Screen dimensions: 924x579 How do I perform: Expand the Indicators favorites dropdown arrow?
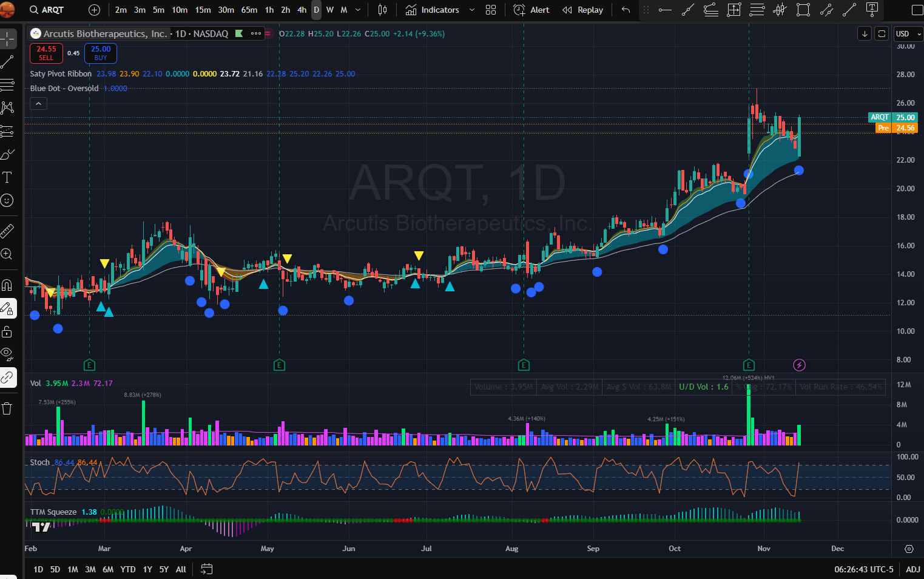click(472, 10)
